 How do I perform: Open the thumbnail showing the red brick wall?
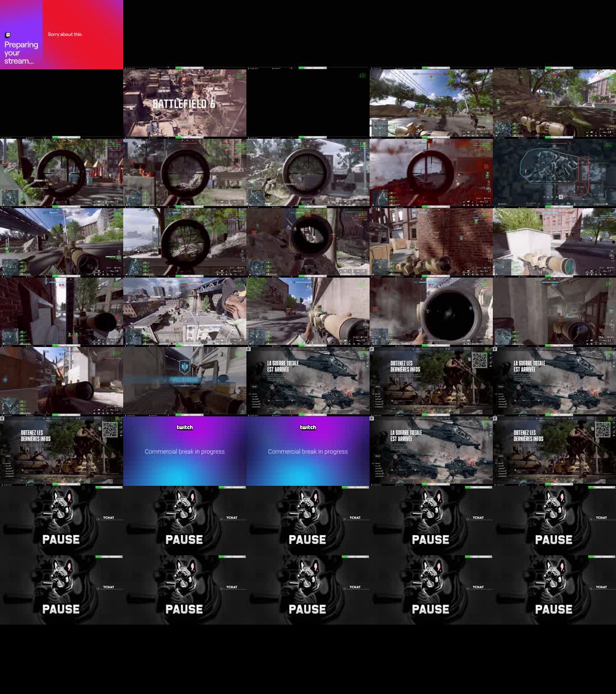pos(431,242)
